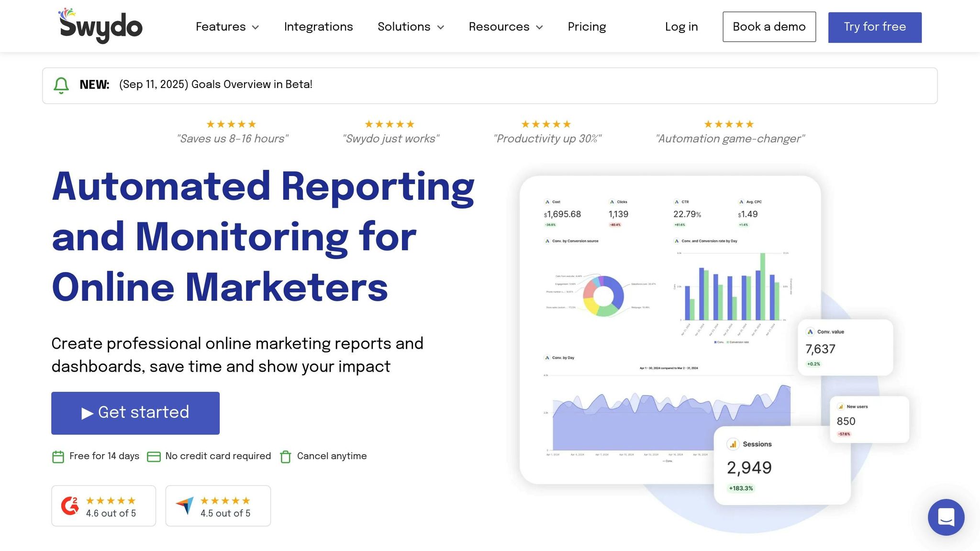Click the green notification bell icon
This screenshot has width=980, height=551.
tap(61, 85)
